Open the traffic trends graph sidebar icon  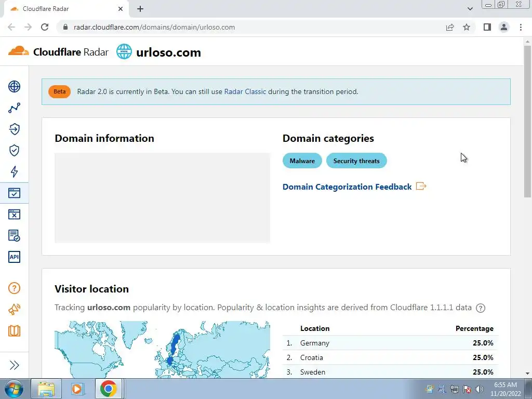14,108
